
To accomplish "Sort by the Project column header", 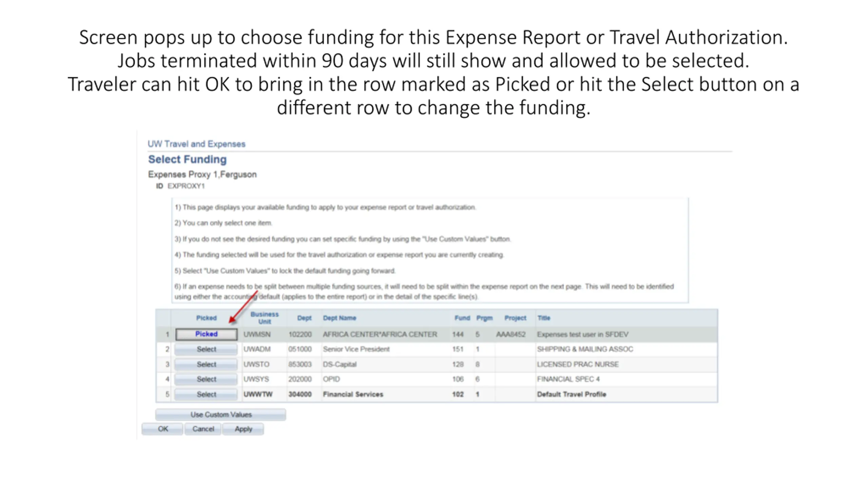I will [515, 318].
